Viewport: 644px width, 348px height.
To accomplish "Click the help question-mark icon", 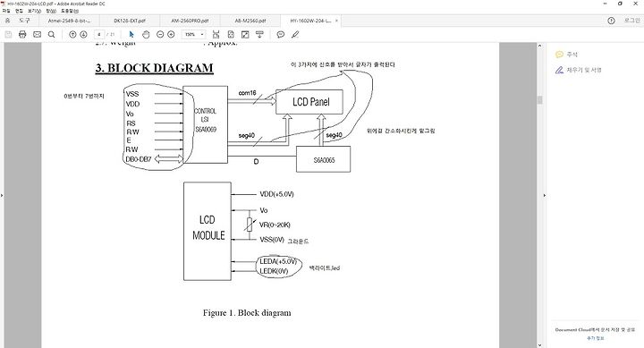I will click(x=611, y=21).
